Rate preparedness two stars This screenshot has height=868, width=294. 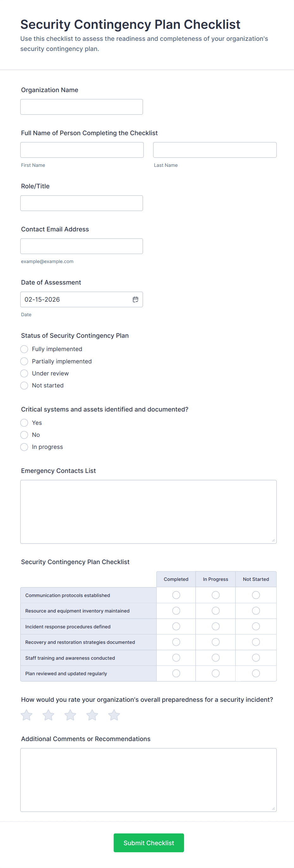(x=48, y=715)
